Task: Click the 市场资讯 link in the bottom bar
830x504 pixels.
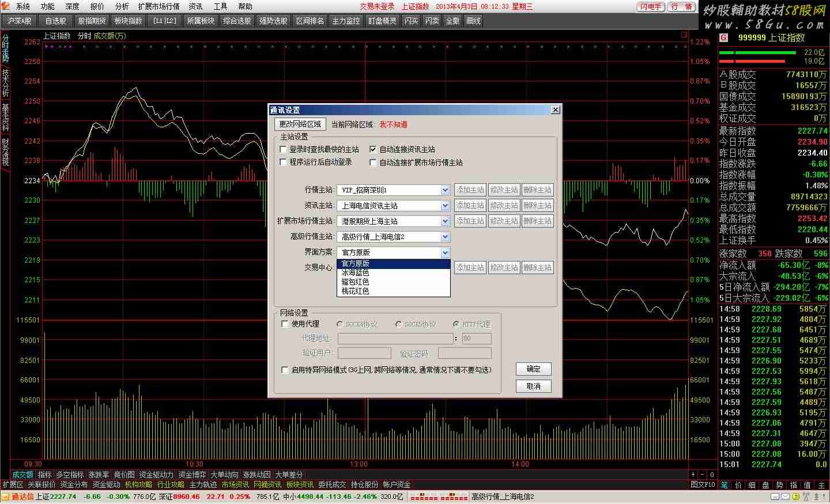Action: pos(235,485)
